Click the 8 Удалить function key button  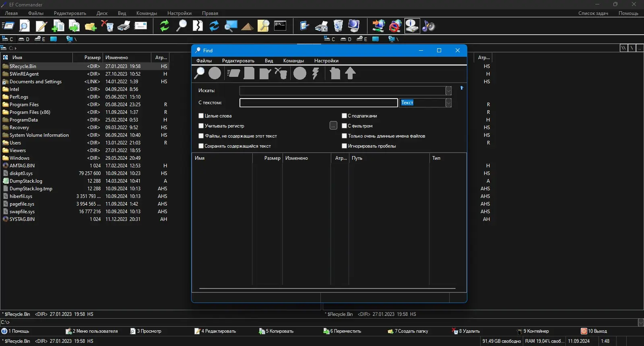pyautogui.click(x=466, y=331)
